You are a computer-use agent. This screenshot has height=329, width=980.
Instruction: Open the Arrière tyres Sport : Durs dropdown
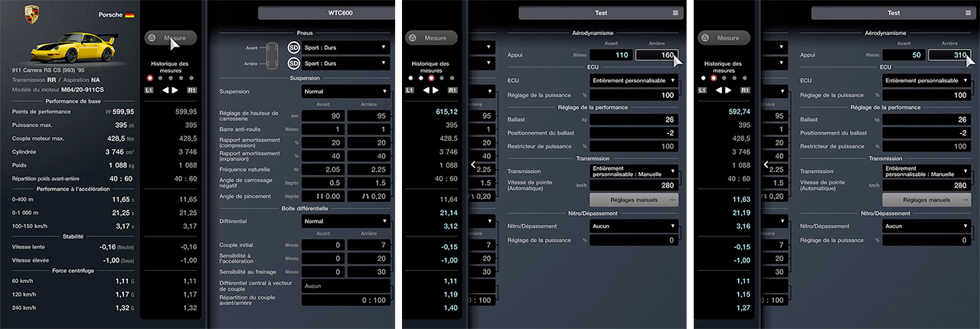click(x=346, y=62)
